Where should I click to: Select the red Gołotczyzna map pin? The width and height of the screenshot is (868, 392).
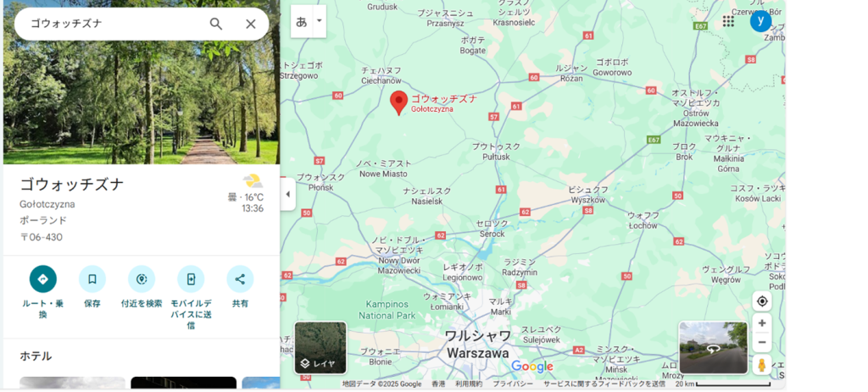pyautogui.click(x=398, y=102)
